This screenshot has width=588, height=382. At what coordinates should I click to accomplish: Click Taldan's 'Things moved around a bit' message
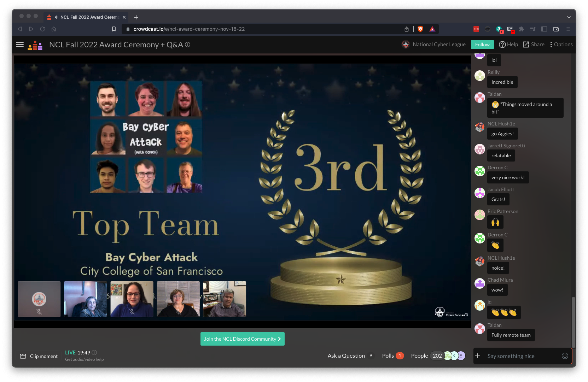point(525,108)
